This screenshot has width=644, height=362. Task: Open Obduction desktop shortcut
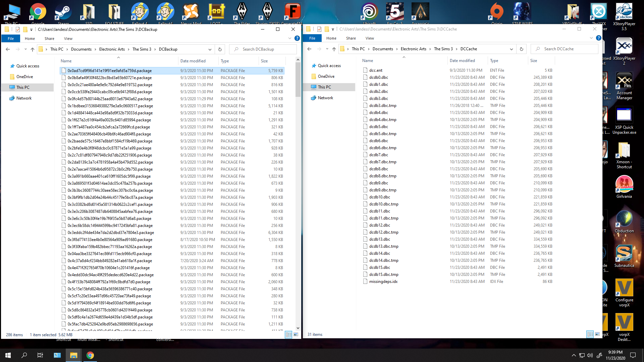[624, 222]
